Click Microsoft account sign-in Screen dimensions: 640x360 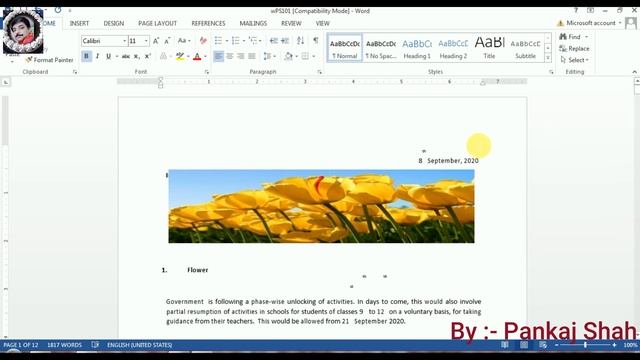click(590, 23)
